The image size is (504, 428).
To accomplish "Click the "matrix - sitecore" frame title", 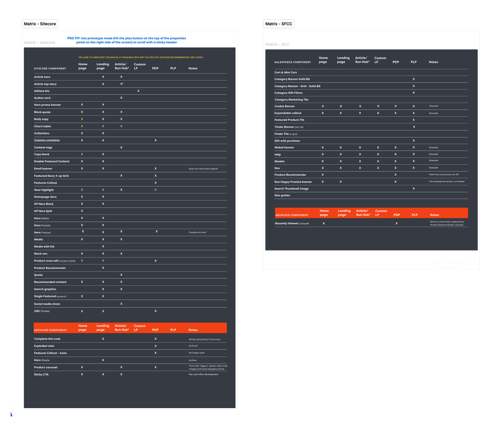I will point(39,43).
